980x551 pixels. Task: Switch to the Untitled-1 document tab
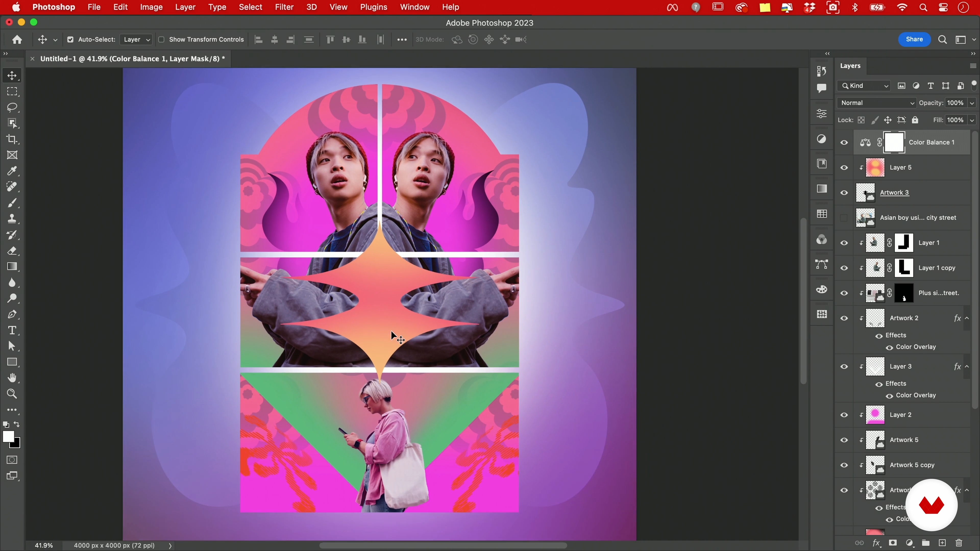click(132, 59)
